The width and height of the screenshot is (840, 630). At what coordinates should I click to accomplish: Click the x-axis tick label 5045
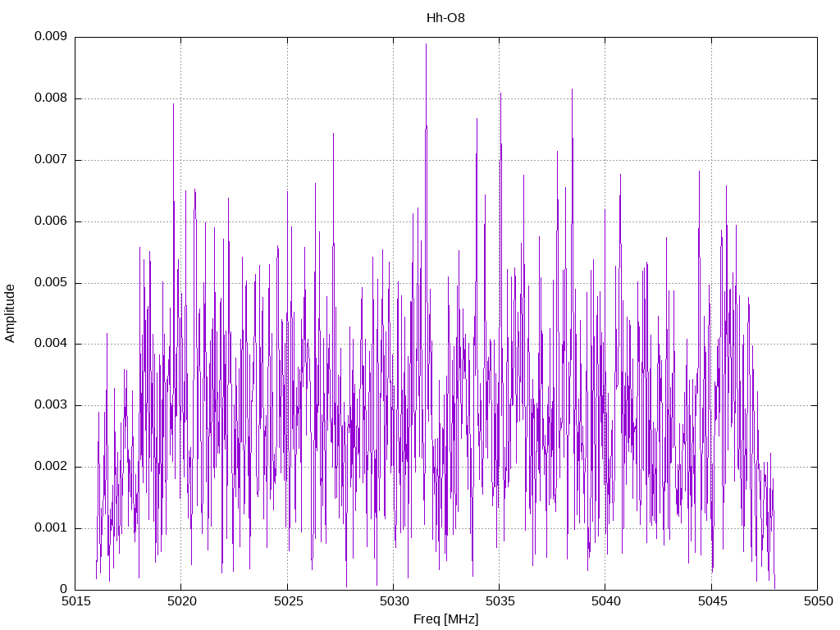tap(712, 601)
